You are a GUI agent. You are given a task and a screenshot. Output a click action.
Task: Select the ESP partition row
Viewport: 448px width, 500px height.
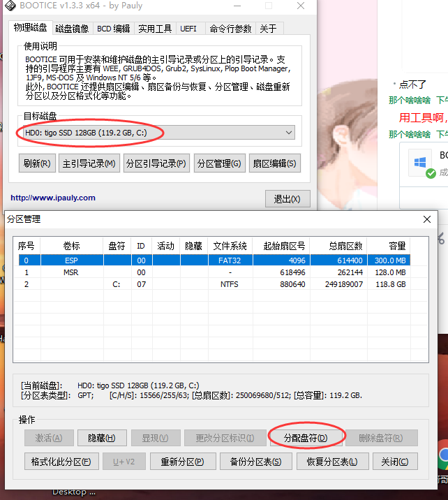214,260
